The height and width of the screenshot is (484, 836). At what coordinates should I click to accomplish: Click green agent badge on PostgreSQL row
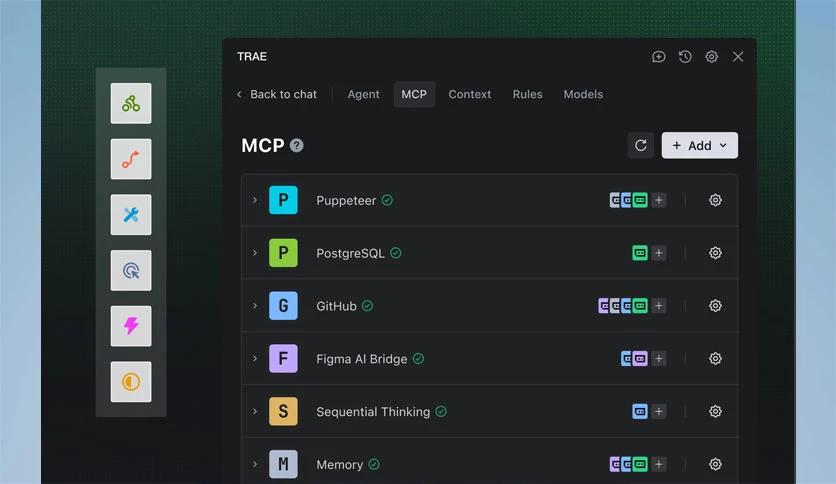pyautogui.click(x=640, y=253)
